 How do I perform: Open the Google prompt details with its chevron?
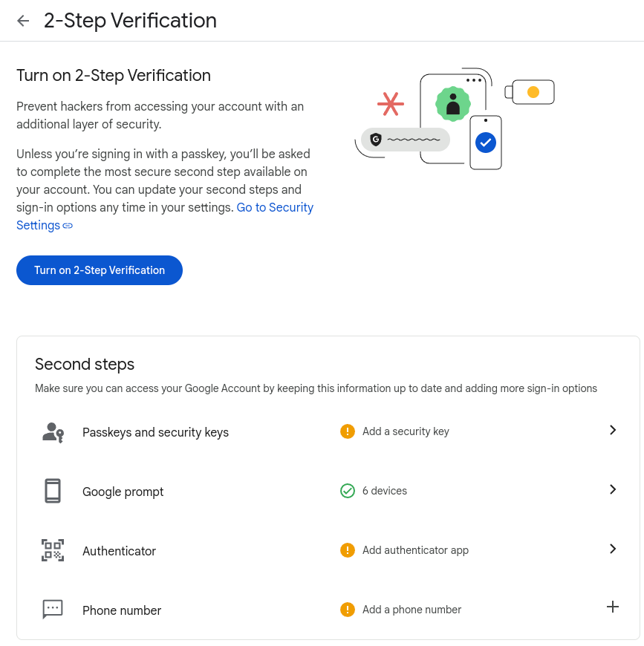coord(613,489)
